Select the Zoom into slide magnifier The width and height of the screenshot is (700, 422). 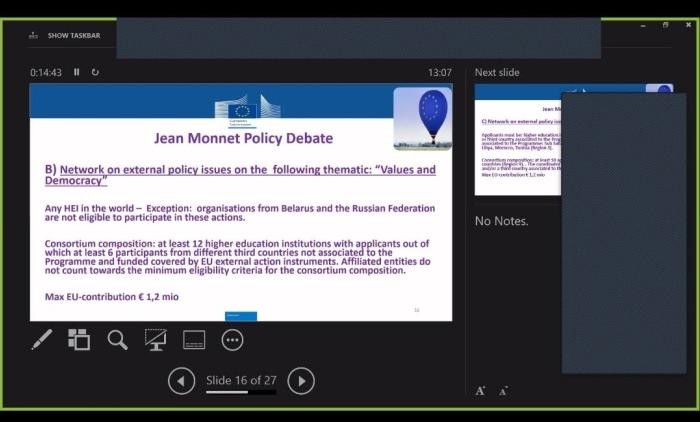click(117, 340)
